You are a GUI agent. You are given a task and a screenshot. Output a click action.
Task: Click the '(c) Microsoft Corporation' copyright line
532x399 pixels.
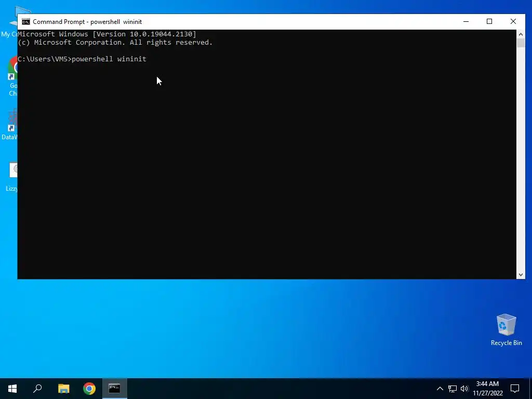pyautogui.click(x=115, y=43)
